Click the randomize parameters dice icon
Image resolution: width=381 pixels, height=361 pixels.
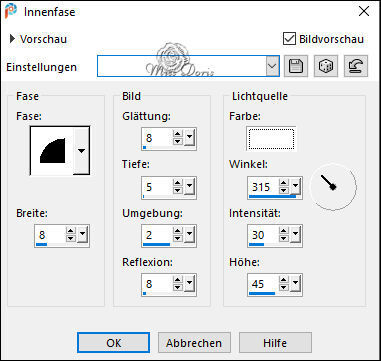[326, 66]
